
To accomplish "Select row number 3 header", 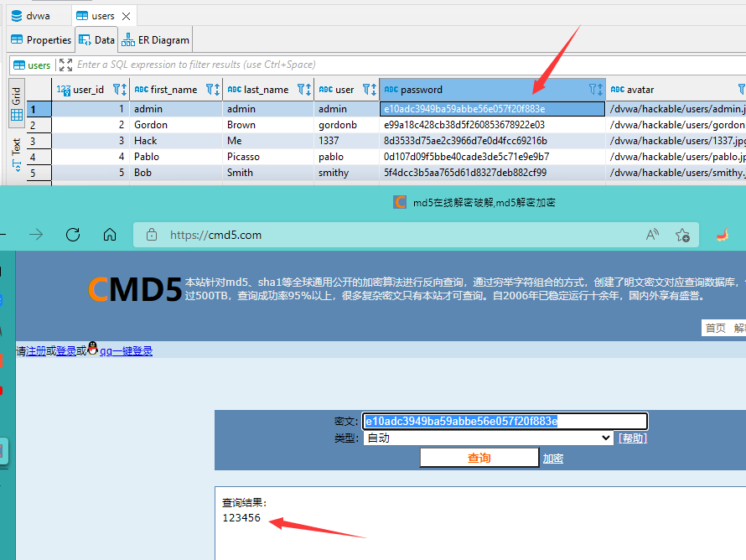I will [x=39, y=141].
